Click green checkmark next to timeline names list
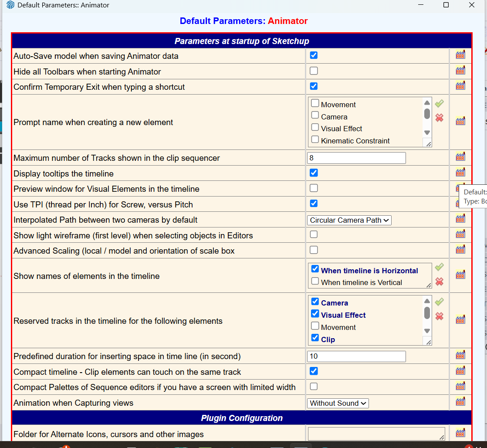This screenshot has width=487, height=448. pos(439,267)
